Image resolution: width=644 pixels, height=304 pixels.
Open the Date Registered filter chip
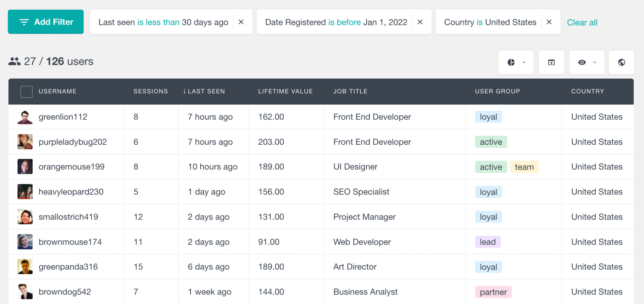(336, 22)
